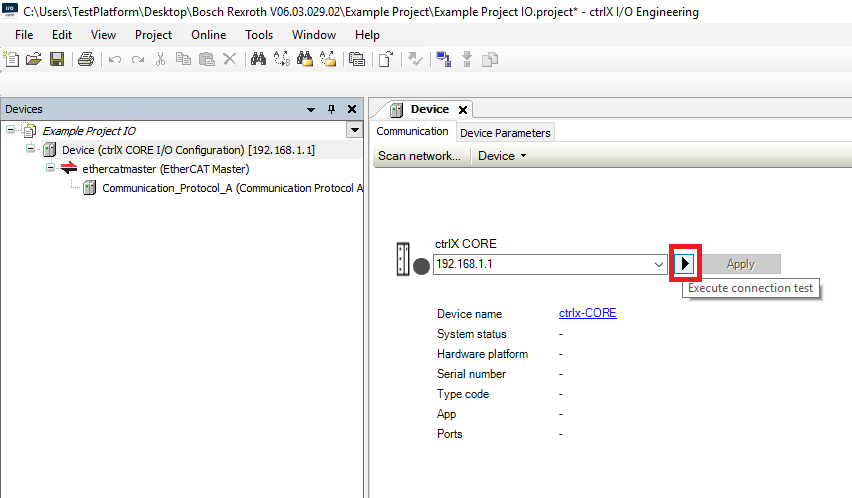The height and width of the screenshot is (498, 852).
Task: Pin the Devices panel with the auto-hide pushpin
Action: click(333, 109)
